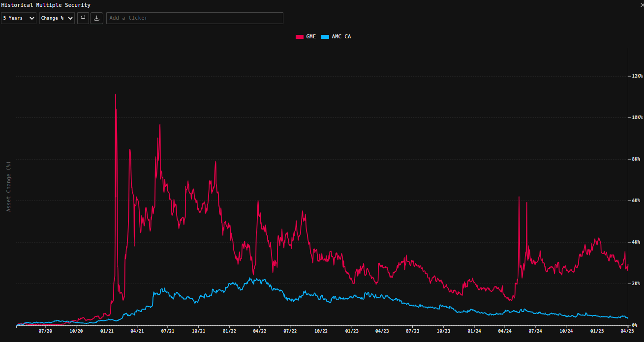
Task: Click the Historical Multiple Security title
Action: click(x=46, y=5)
